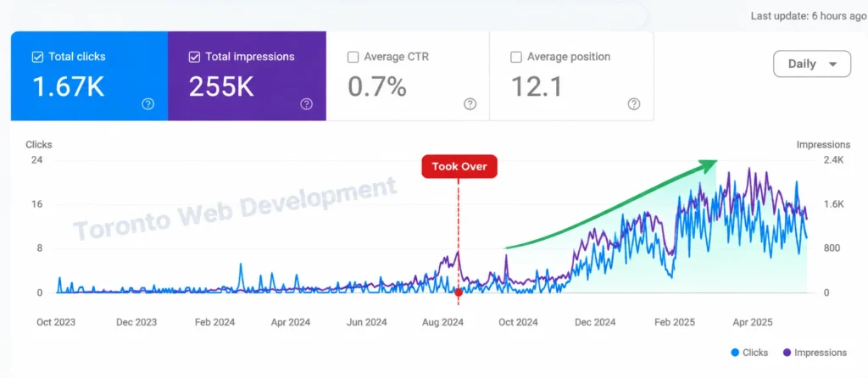
Task: Click the 1.67K total clicks value
Action: (68, 87)
